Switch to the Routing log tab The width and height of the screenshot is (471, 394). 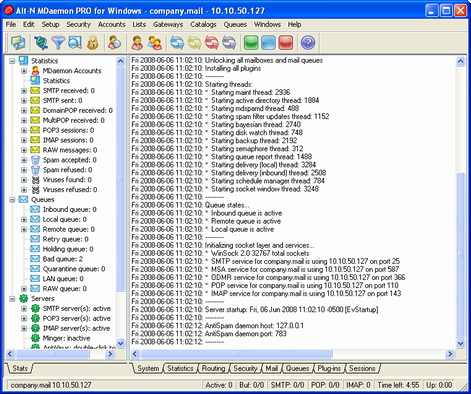213,368
